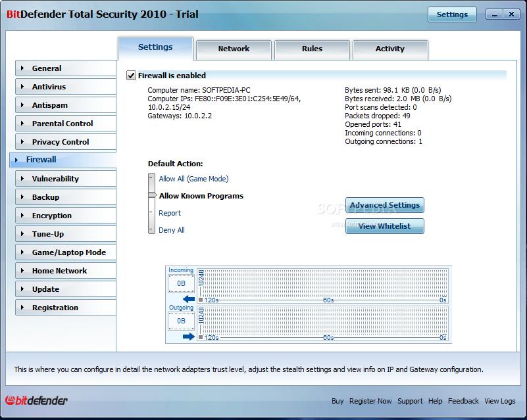Viewport: 527px width, 420px height.
Task: Open the Rules tab
Action: (x=312, y=49)
